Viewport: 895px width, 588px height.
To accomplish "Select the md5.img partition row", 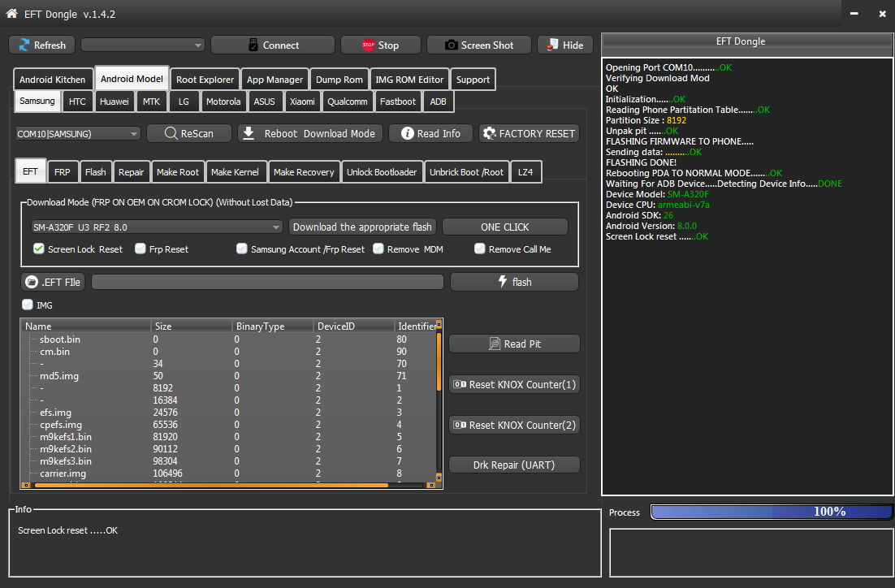I will point(228,376).
